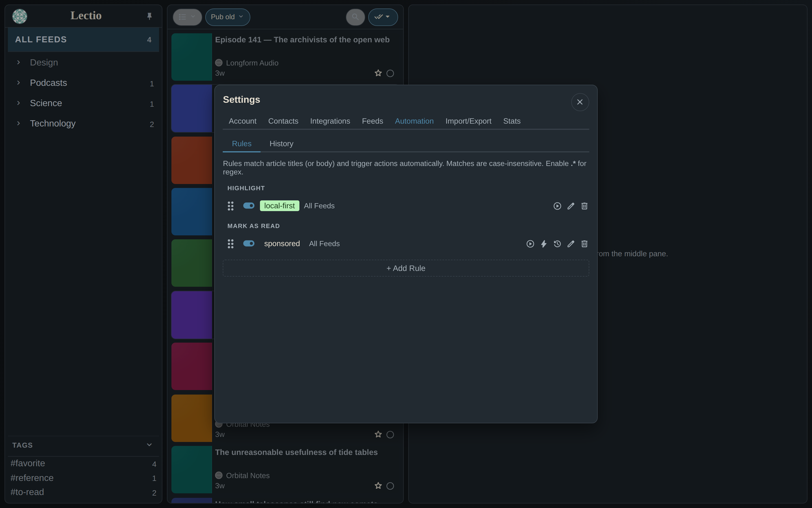The height and width of the screenshot is (508, 812).
Task: Delete the local-first rule
Action: tap(584, 206)
